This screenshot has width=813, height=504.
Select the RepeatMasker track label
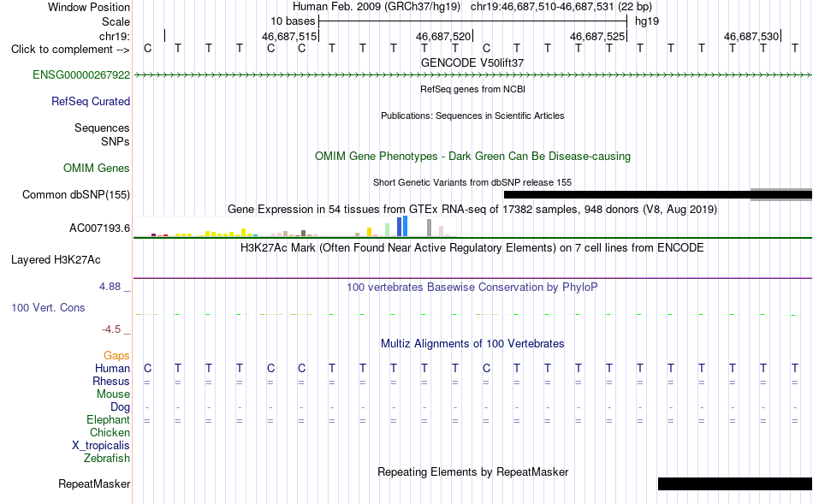(x=94, y=483)
